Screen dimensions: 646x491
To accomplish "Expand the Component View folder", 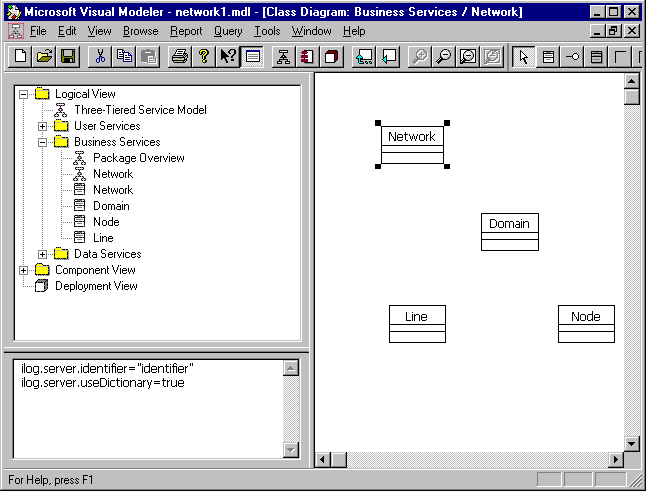I will pos(23,270).
